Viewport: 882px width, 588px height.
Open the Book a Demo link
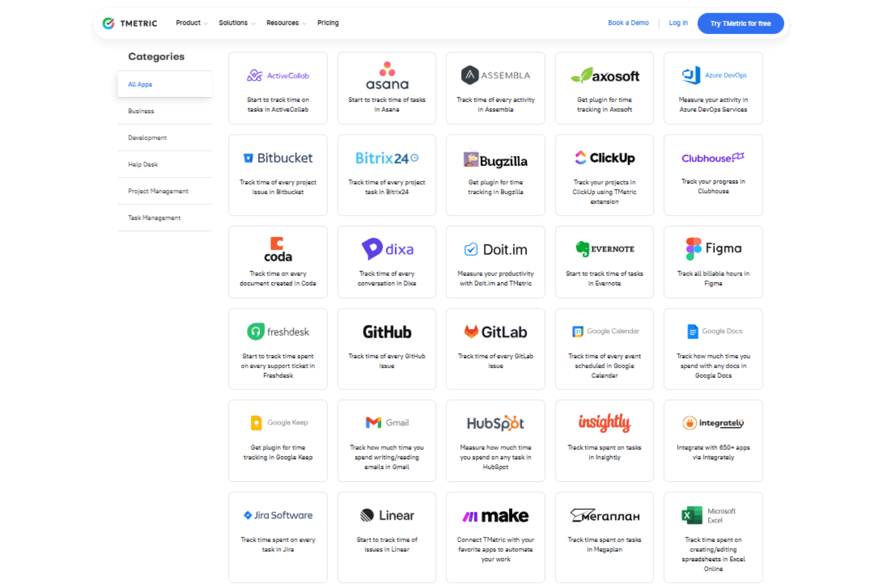point(628,23)
